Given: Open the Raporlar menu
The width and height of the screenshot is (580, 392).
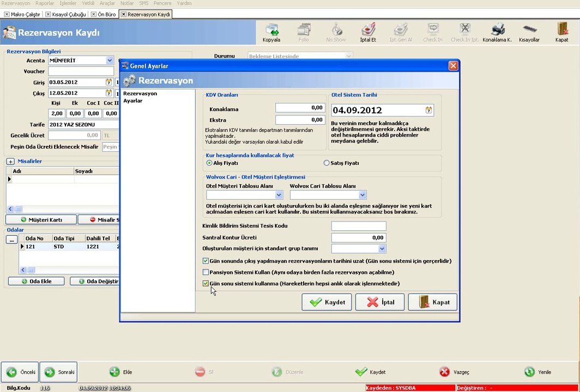Looking at the screenshot, I should click(45, 3).
